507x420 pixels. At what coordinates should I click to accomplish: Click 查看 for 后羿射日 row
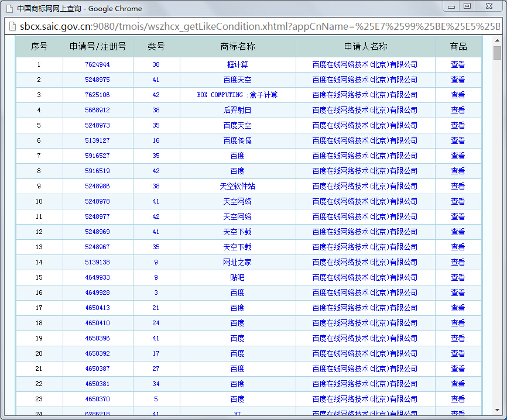pos(458,110)
